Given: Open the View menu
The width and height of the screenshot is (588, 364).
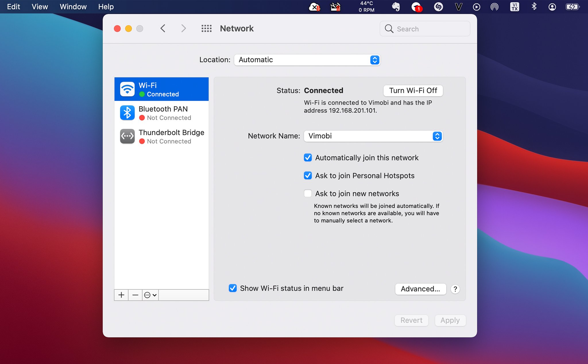Looking at the screenshot, I should click(40, 7).
